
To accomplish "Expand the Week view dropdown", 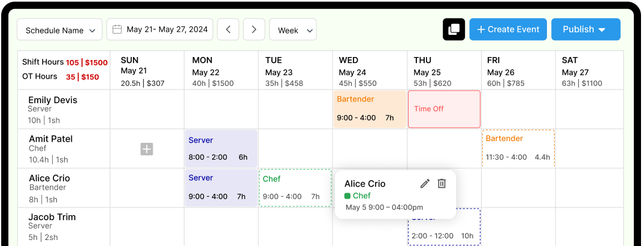I will pos(293,30).
